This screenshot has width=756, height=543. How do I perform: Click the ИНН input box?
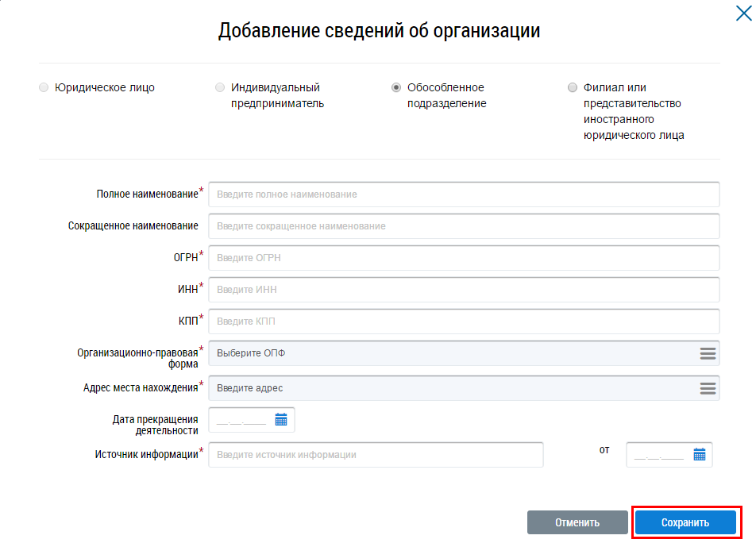coord(464,290)
